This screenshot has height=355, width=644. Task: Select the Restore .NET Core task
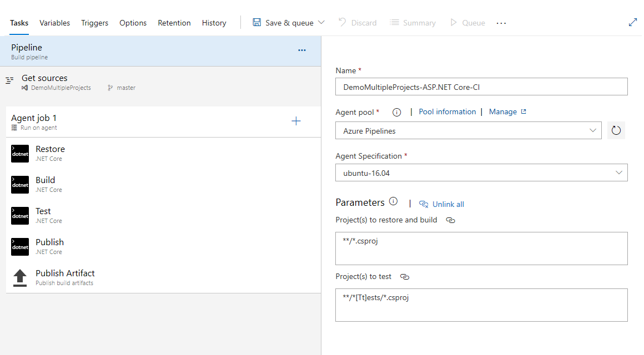tap(50, 153)
